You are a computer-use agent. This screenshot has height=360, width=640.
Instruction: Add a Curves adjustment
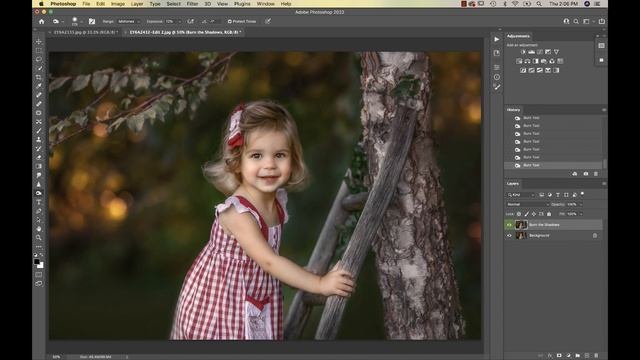[540, 52]
